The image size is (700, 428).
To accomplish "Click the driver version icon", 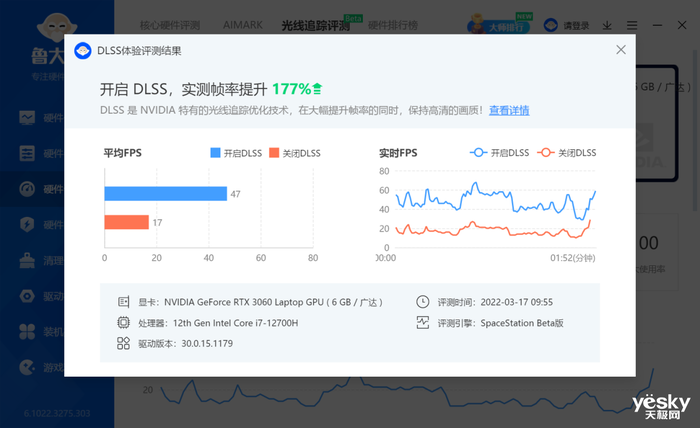I will pos(123,343).
